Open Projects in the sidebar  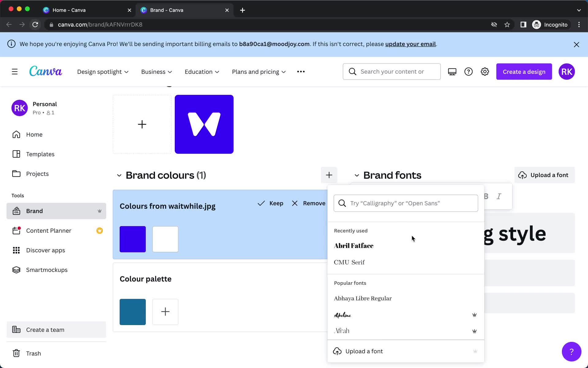(x=56, y=174)
